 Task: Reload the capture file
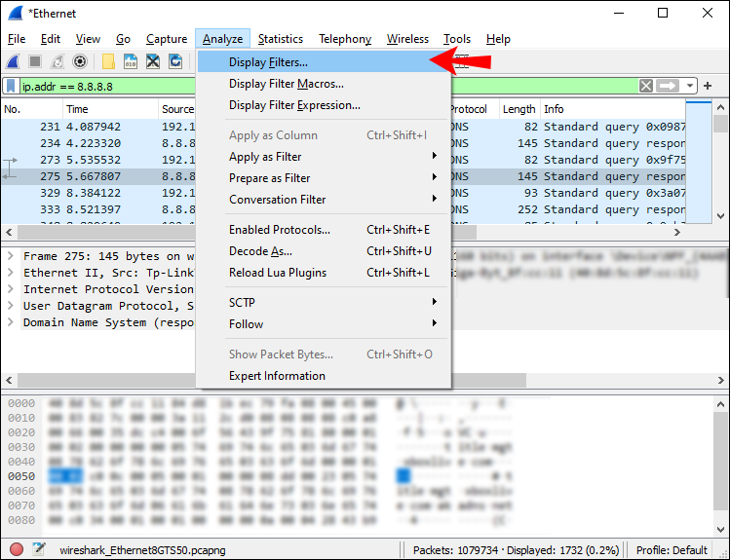[x=175, y=61]
